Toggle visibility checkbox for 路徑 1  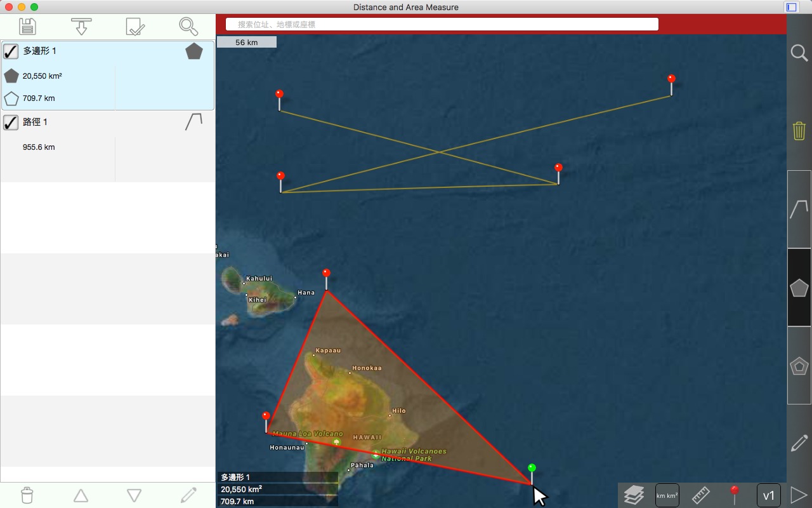(x=11, y=122)
